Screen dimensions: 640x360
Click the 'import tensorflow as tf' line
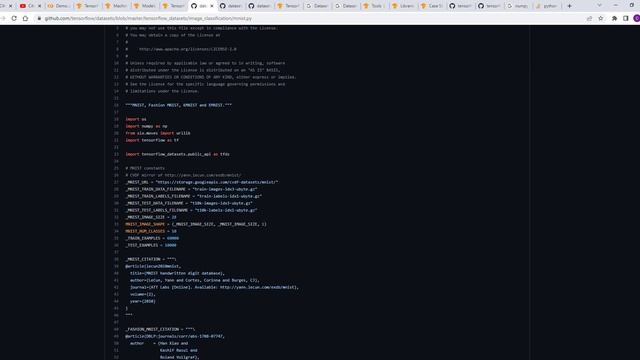[152, 140]
